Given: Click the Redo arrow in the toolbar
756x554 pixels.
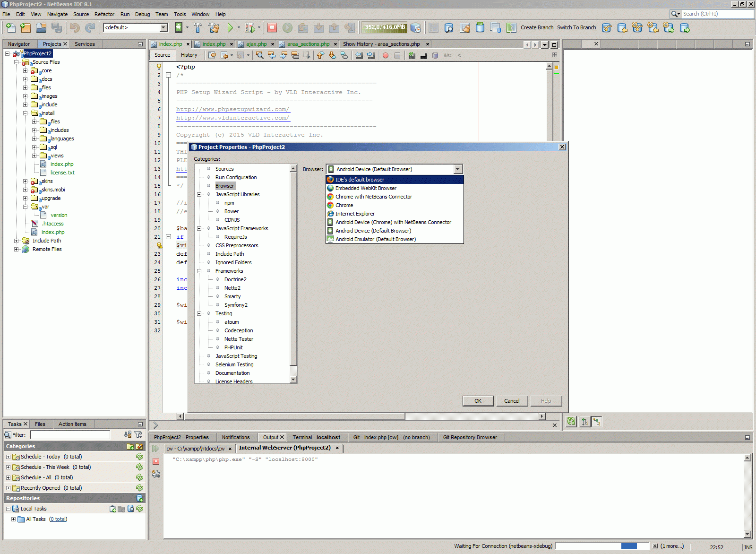Looking at the screenshot, I should point(90,27).
